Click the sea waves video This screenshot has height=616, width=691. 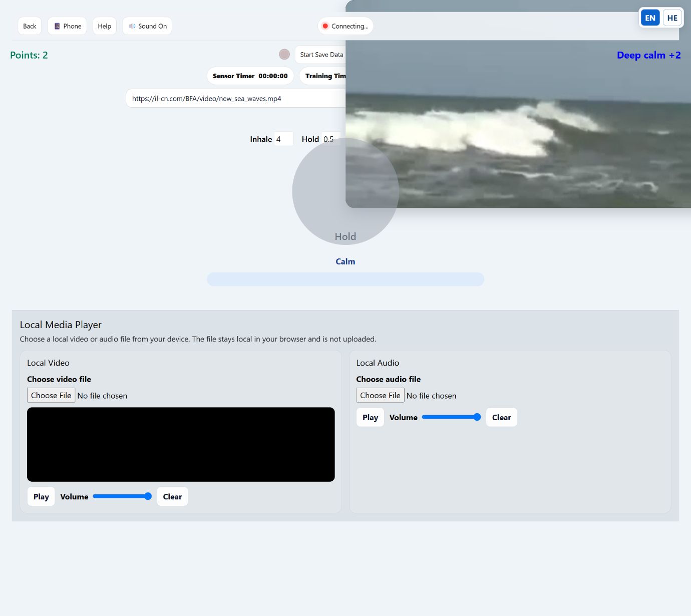point(518,104)
